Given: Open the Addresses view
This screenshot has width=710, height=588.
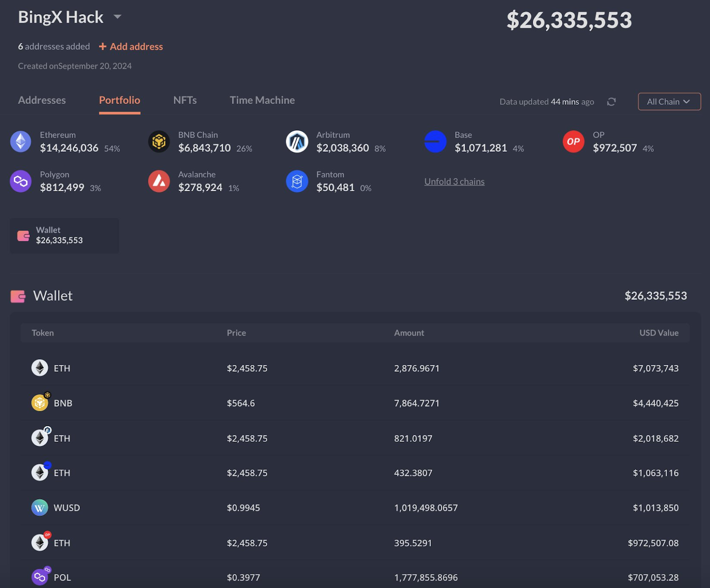Looking at the screenshot, I should point(42,100).
